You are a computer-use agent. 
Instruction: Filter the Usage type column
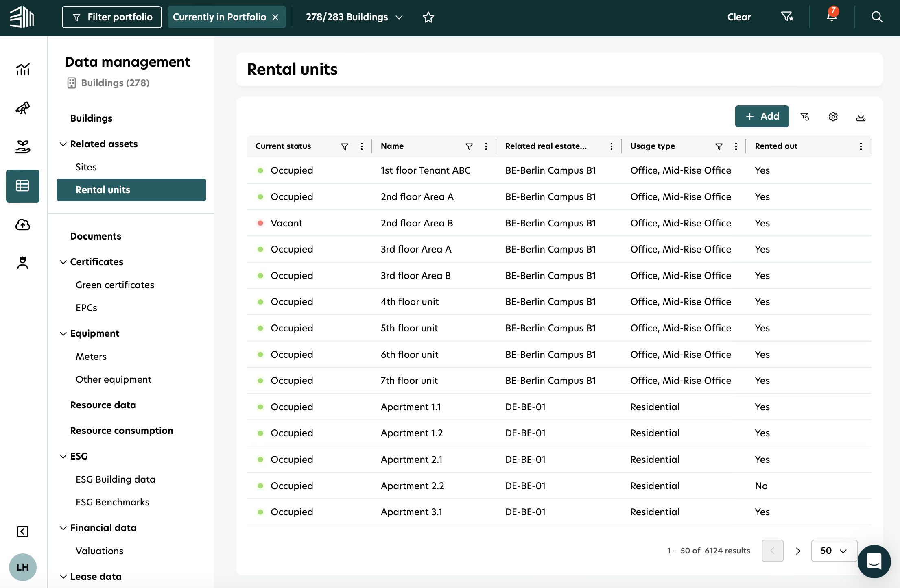click(719, 146)
